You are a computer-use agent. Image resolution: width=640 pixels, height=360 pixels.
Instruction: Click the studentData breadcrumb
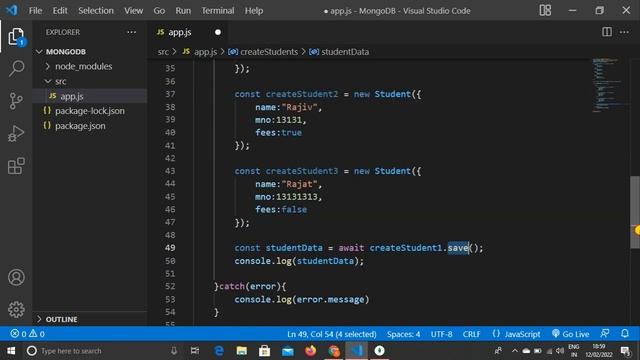point(345,52)
